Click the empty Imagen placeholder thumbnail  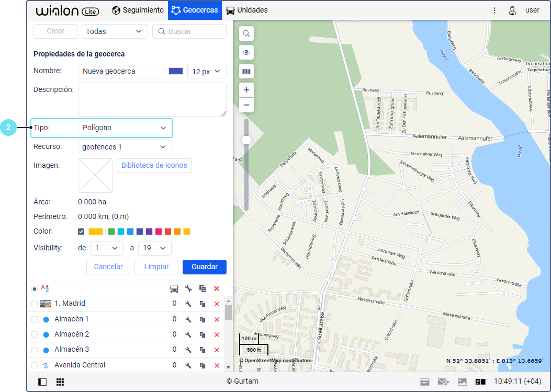[95, 176]
